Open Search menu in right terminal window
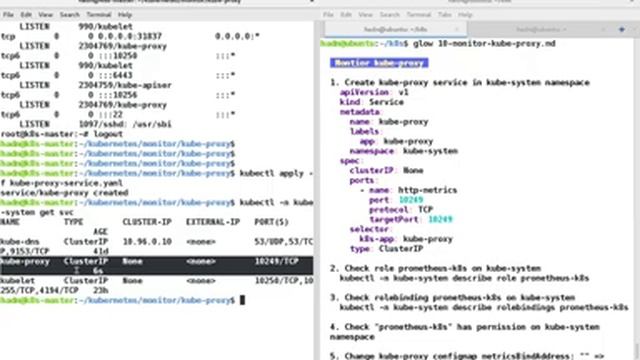640x360 pixels. pos(389,15)
